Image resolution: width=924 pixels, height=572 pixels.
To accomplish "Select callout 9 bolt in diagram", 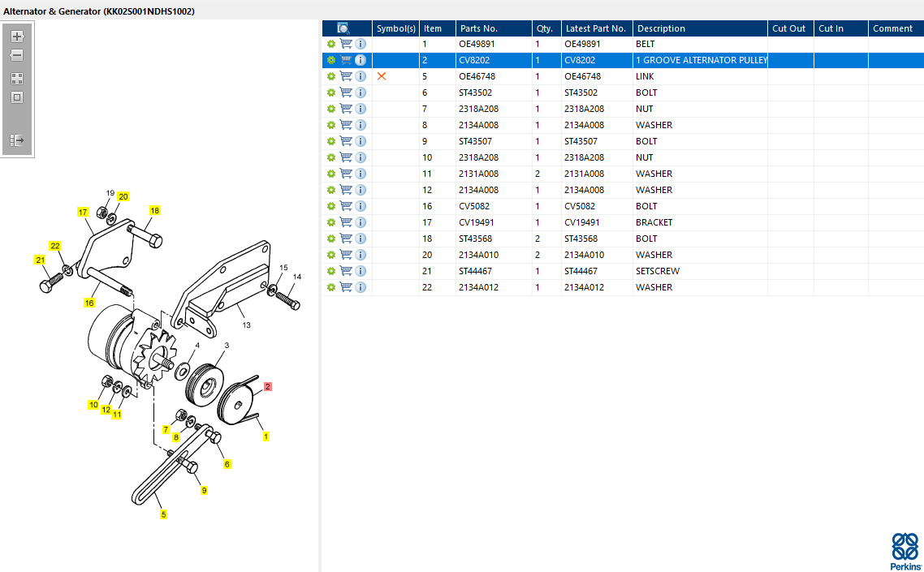I will 204,490.
